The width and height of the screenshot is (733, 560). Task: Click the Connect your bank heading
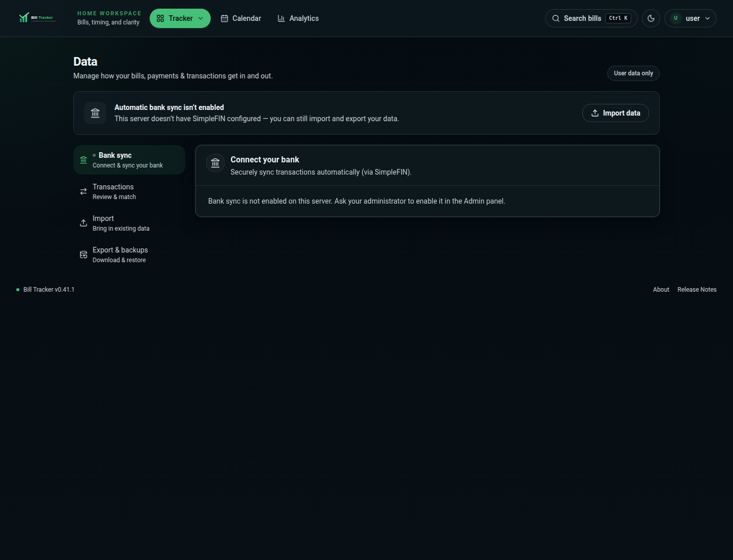[x=265, y=159]
